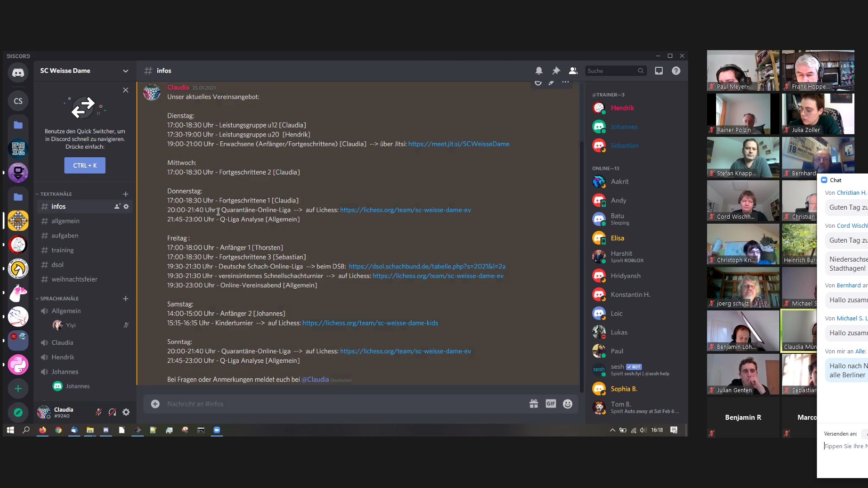Edit Claudia's message pencil icon
This screenshot has height=488, width=868.
click(x=552, y=82)
